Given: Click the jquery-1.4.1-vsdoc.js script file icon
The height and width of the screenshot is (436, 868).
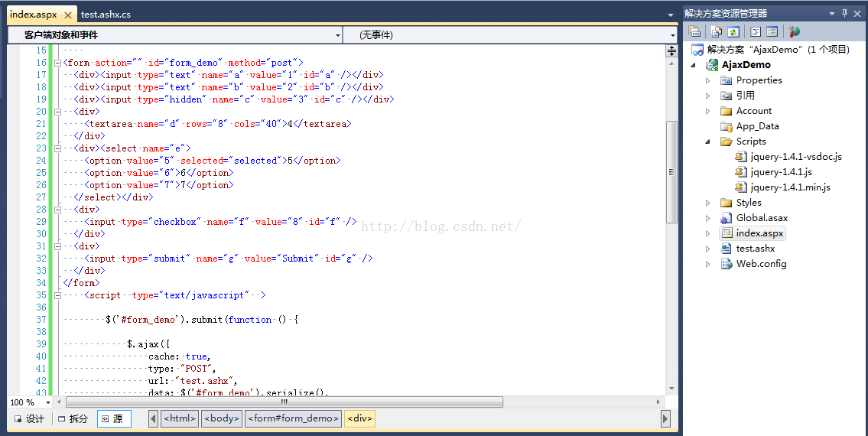Looking at the screenshot, I should click(741, 157).
